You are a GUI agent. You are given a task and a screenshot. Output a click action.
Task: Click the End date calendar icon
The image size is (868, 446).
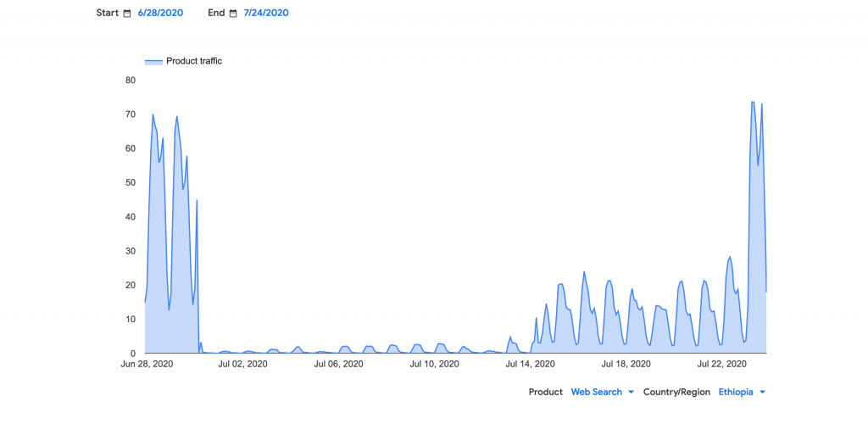[233, 14]
